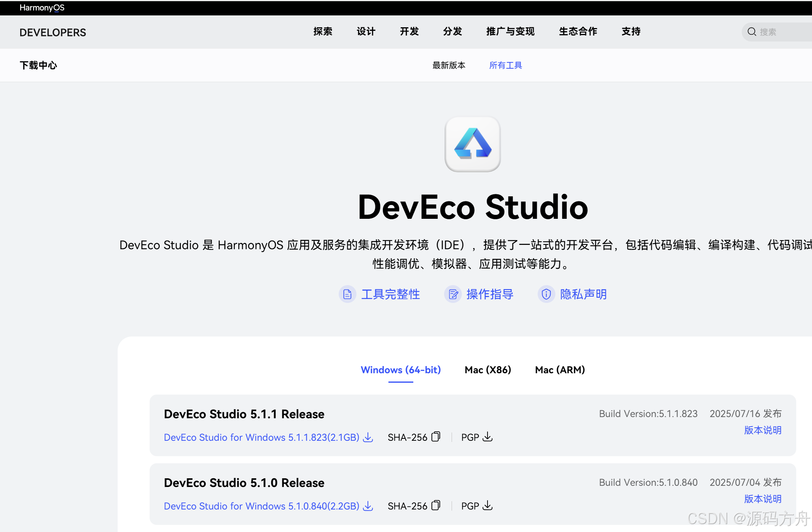
Task: Click the DevEco Studio app logo
Action: [x=473, y=144]
